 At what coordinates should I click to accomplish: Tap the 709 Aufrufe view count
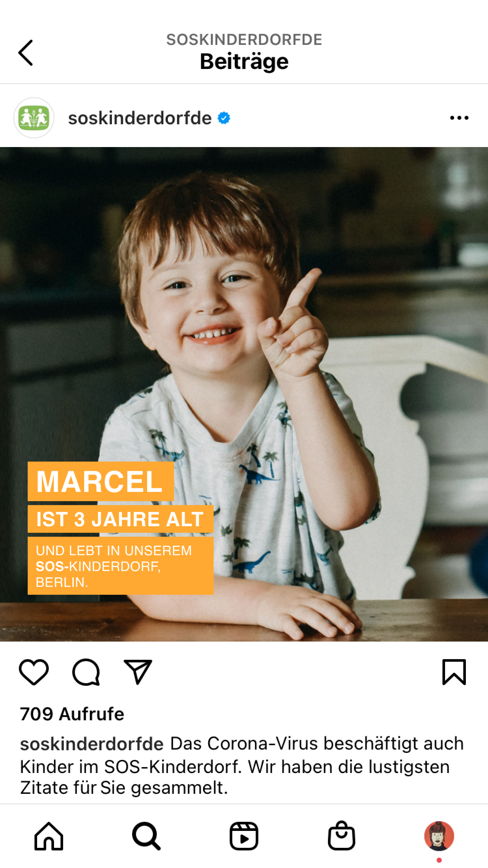point(72,714)
